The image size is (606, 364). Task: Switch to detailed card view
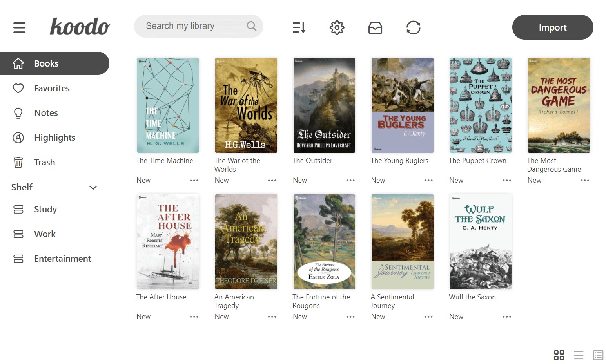coord(598,355)
